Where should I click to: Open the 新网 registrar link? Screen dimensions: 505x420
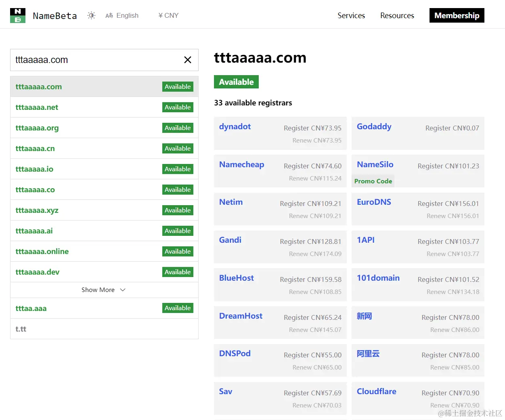(364, 316)
